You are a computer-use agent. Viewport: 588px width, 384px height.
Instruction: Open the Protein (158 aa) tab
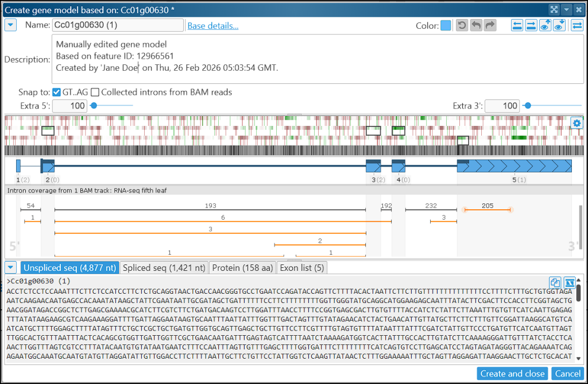tap(242, 267)
